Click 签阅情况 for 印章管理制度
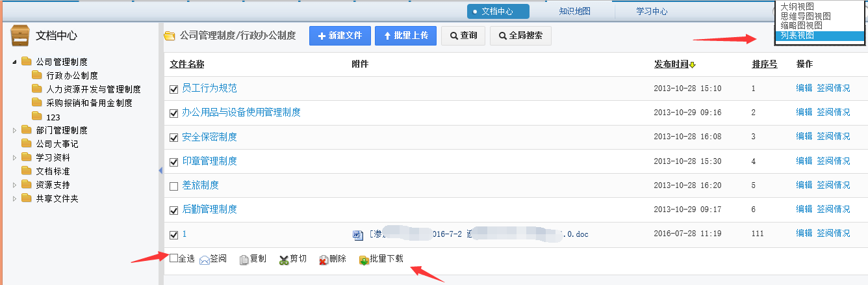This screenshot has height=285, width=868. (x=833, y=161)
